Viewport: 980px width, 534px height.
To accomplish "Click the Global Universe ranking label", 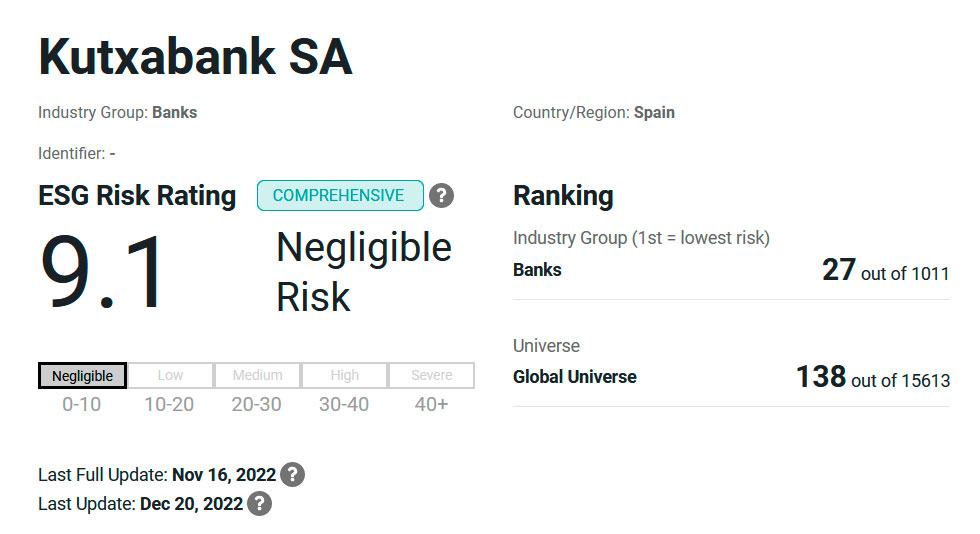I will click(x=574, y=377).
